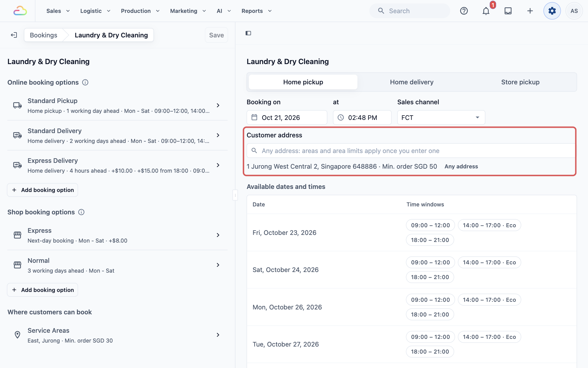Expand the Reports dropdown menu

point(257,11)
